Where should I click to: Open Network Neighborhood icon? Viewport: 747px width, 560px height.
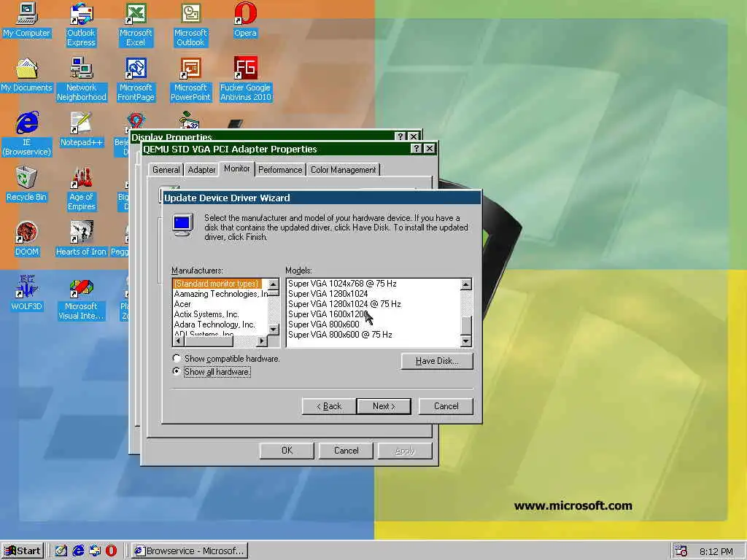(x=82, y=79)
